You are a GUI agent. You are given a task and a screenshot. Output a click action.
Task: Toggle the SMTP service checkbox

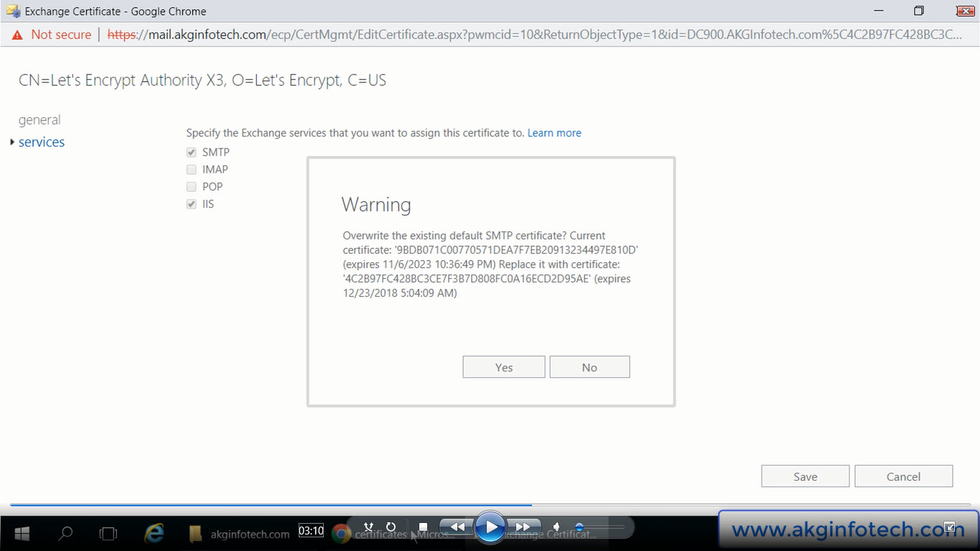click(x=192, y=152)
